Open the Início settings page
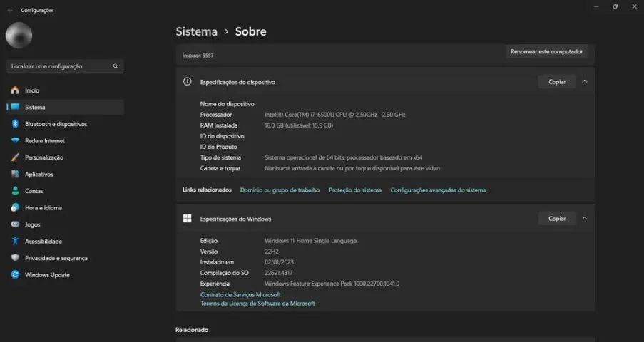The height and width of the screenshot is (342, 644). 66,90
